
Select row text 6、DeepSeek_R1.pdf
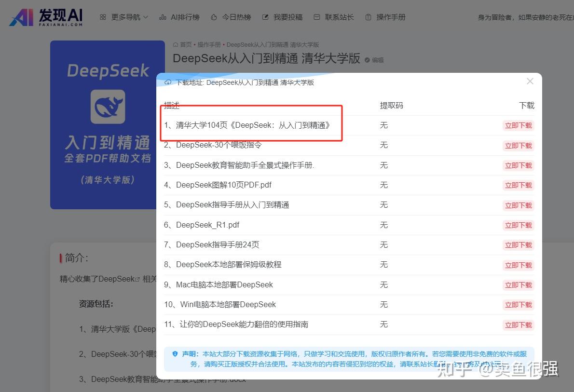click(x=201, y=225)
